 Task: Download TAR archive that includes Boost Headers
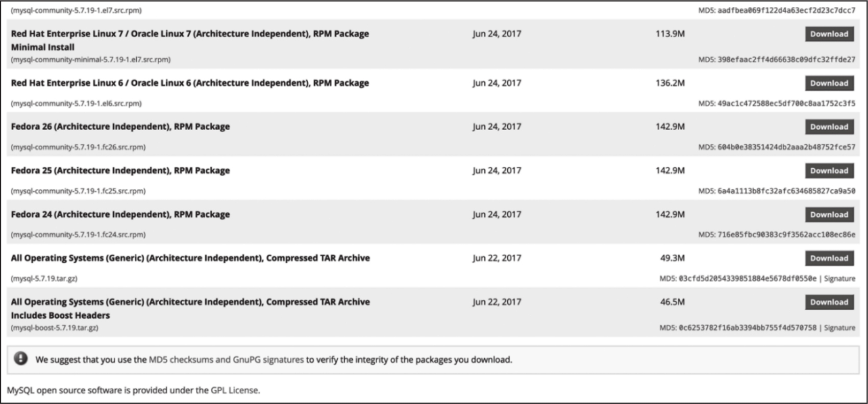click(829, 302)
